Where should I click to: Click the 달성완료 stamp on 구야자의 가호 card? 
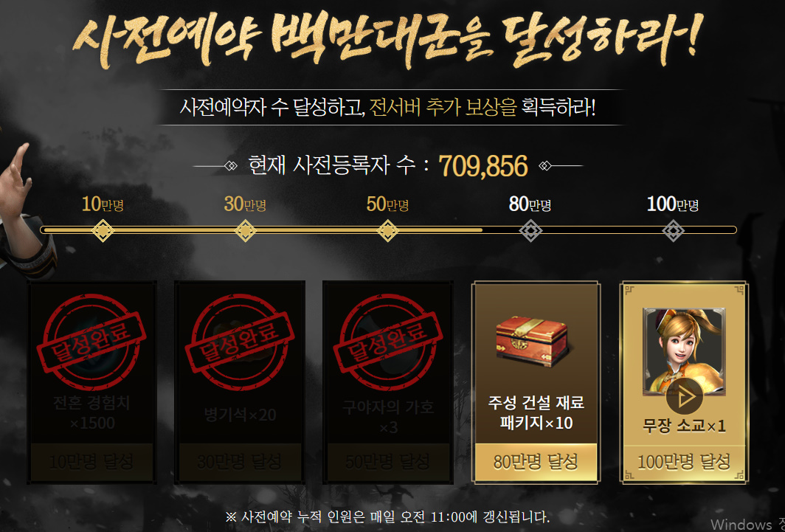click(387, 340)
